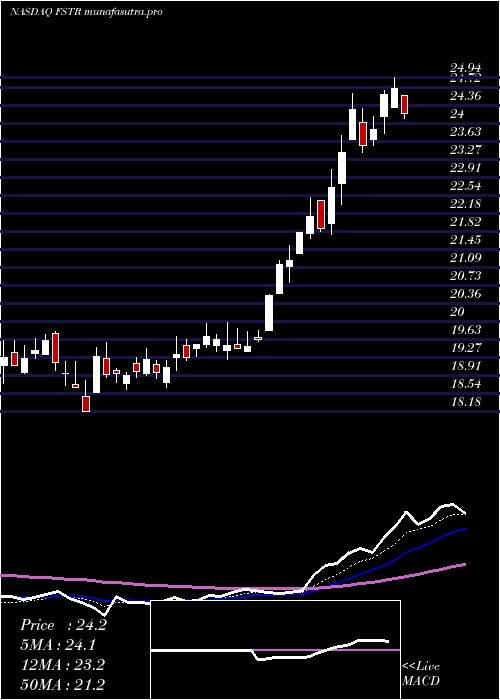Click the 22.54 price axis label

tap(465, 186)
